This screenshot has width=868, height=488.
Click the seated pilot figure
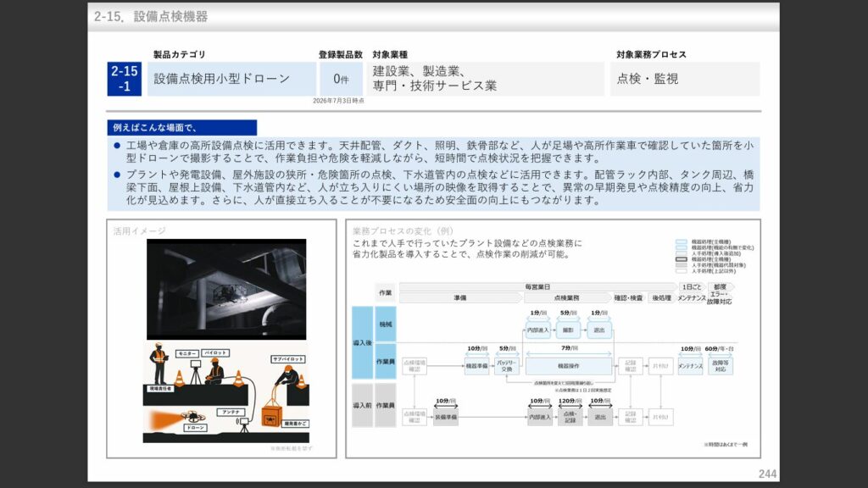tap(214, 371)
